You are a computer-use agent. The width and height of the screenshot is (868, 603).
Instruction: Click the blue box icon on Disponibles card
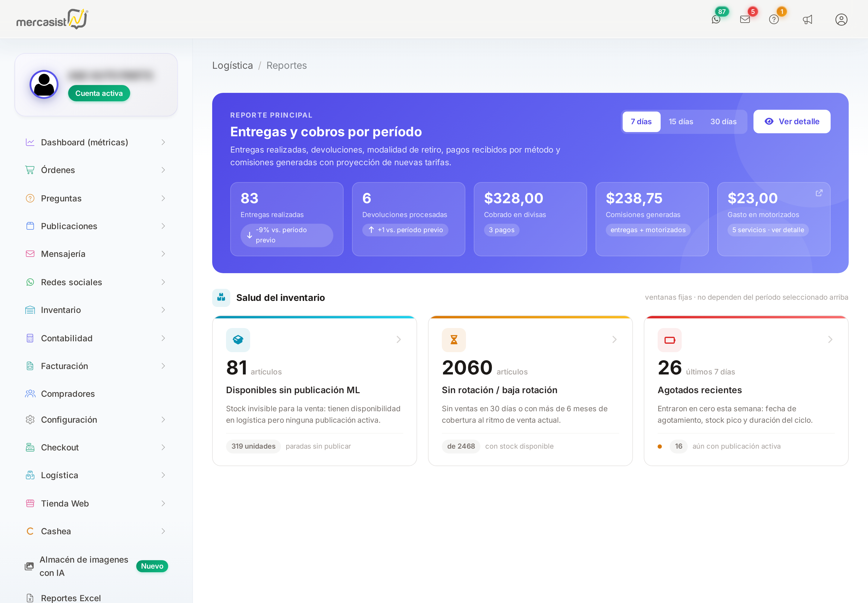[x=238, y=340]
